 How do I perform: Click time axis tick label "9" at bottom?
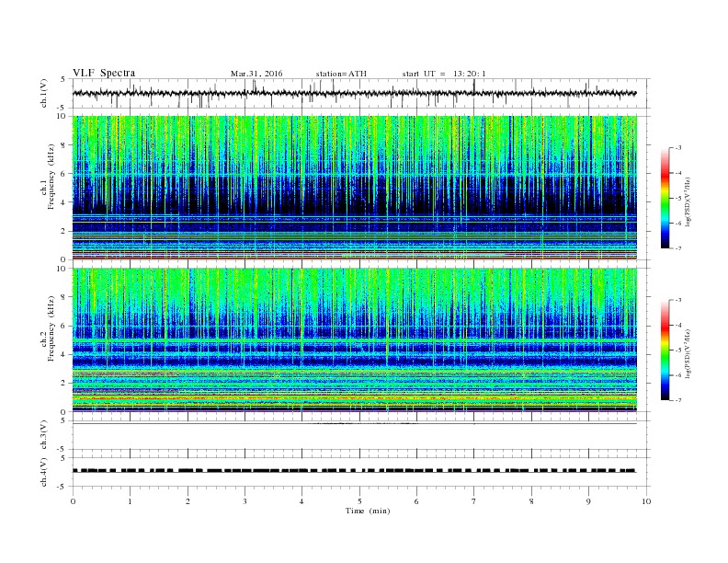coord(588,501)
